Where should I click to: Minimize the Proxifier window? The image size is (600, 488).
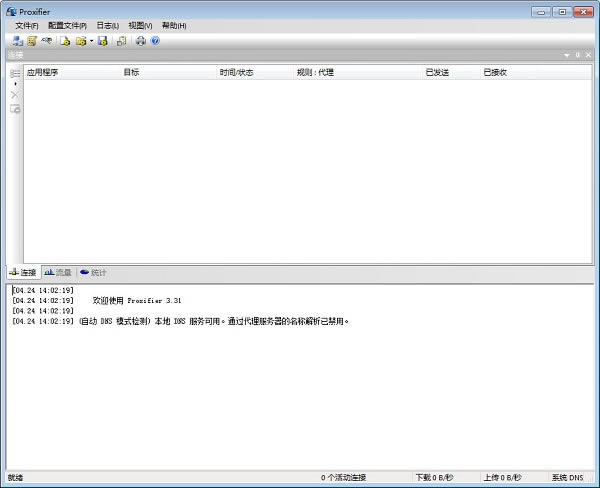(x=541, y=12)
